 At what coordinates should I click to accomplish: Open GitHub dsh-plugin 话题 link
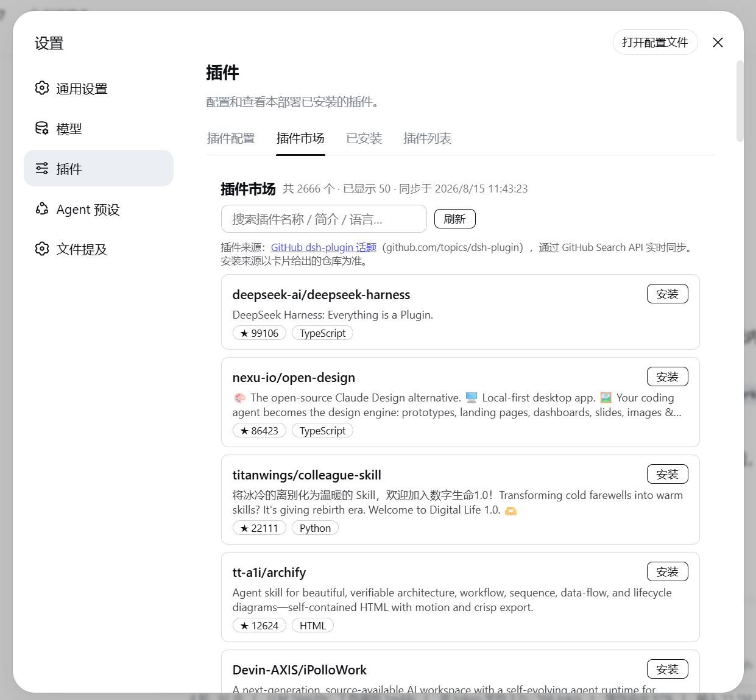(323, 247)
